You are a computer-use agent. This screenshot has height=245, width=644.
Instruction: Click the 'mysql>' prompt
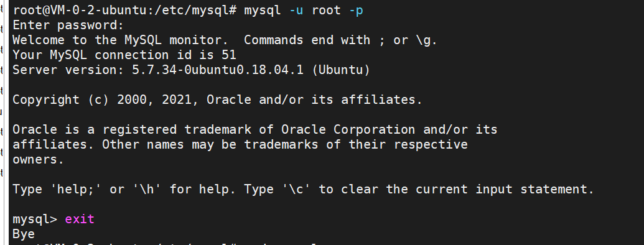(35, 220)
